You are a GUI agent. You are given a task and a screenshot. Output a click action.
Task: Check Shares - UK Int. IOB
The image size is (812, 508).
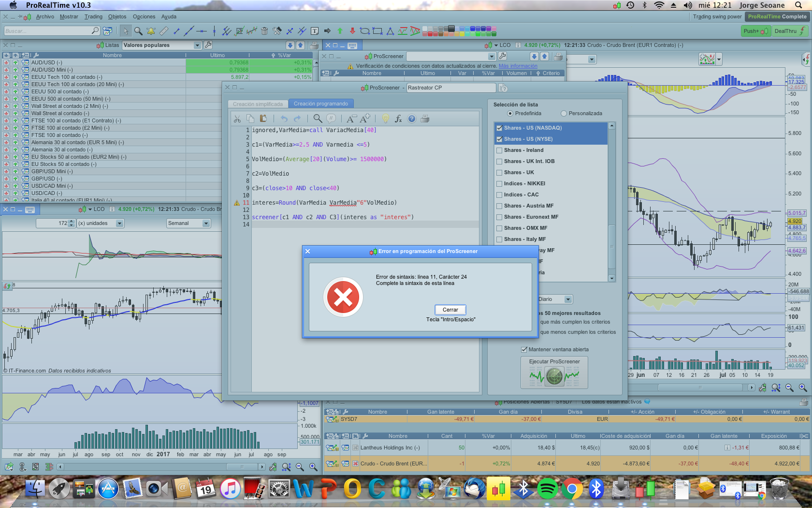[x=499, y=161]
